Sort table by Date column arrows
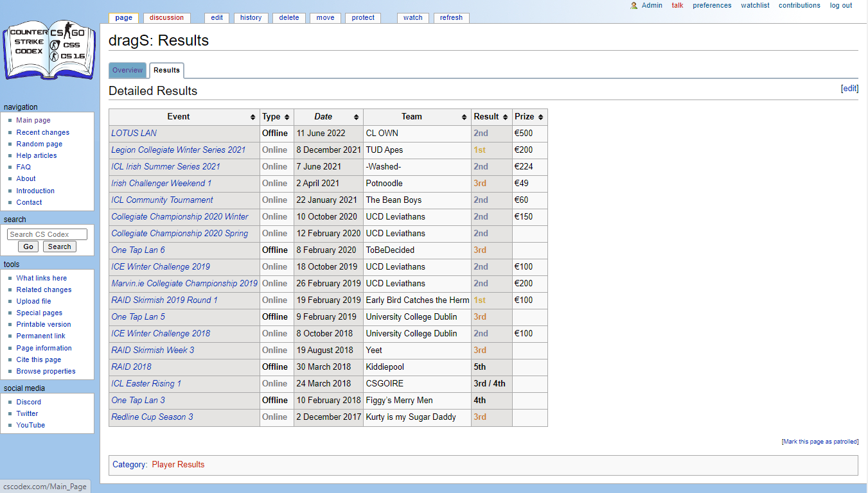 click(356, 117)
